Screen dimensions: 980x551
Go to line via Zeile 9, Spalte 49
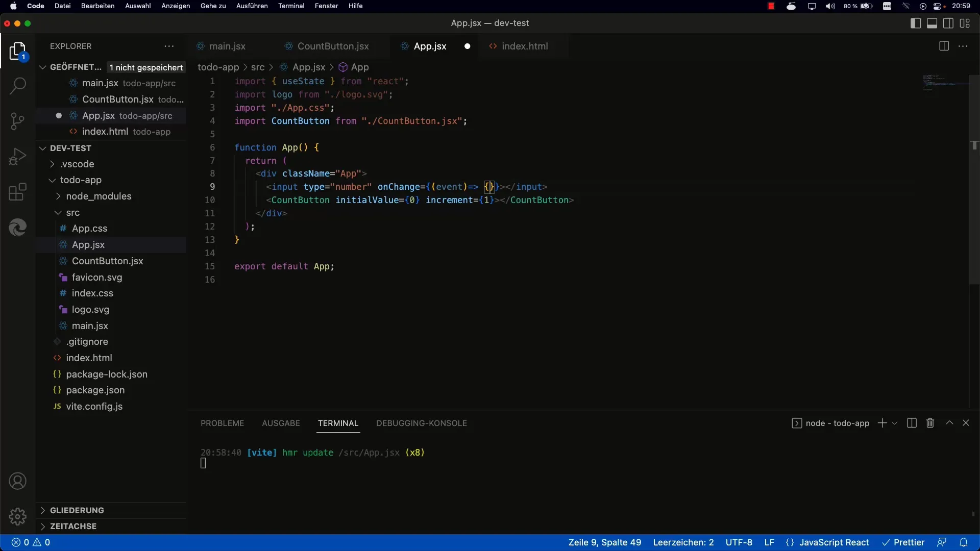pos(605,542)
